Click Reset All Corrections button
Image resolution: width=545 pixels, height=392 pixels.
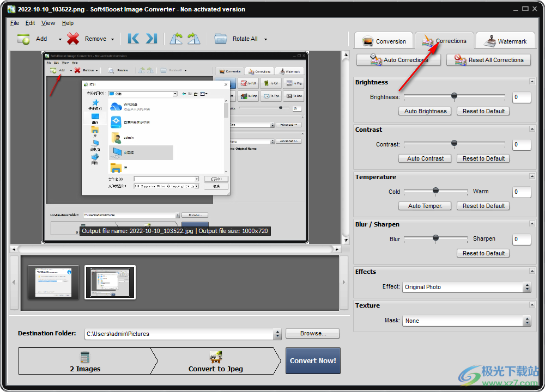pos(489,60)
